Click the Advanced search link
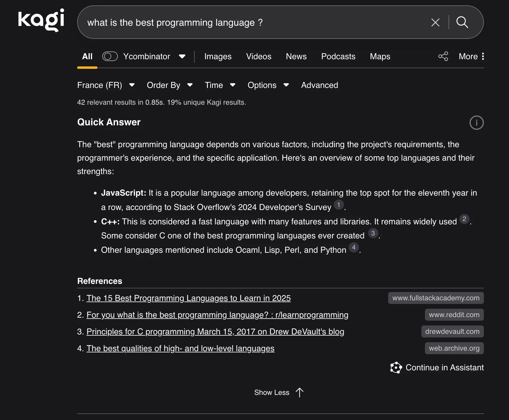Viewport: 509px width, 420px height. 319,85
